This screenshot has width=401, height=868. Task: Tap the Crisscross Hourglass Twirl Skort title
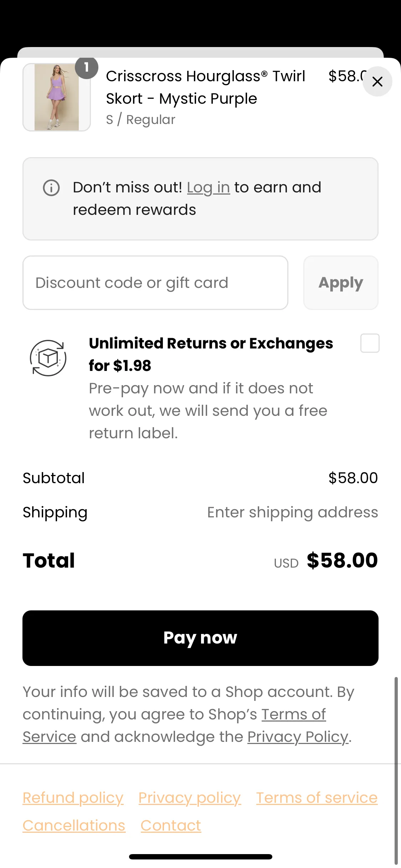[x=205, y=87]
